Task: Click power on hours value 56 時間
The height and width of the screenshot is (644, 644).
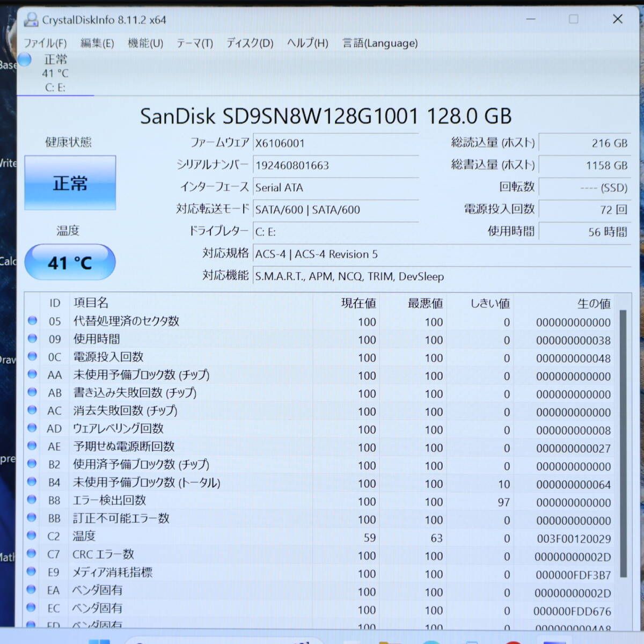Action: (x=584, y=232)
